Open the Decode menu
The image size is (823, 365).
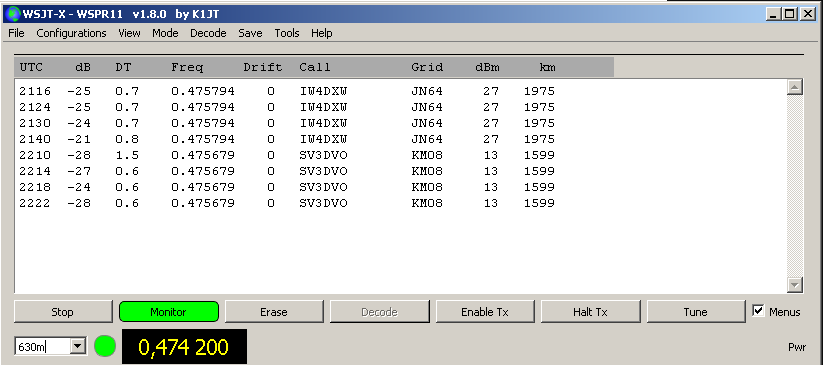tap(208, 33)
